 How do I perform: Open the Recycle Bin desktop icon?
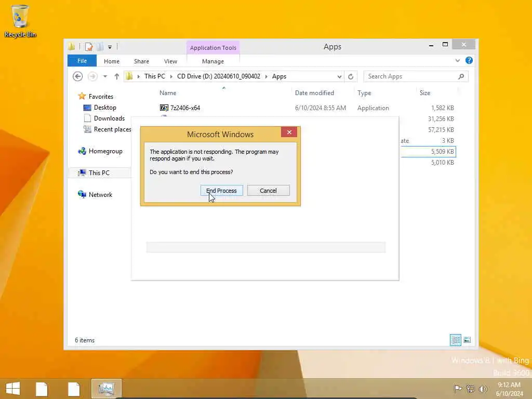(20, 20)
